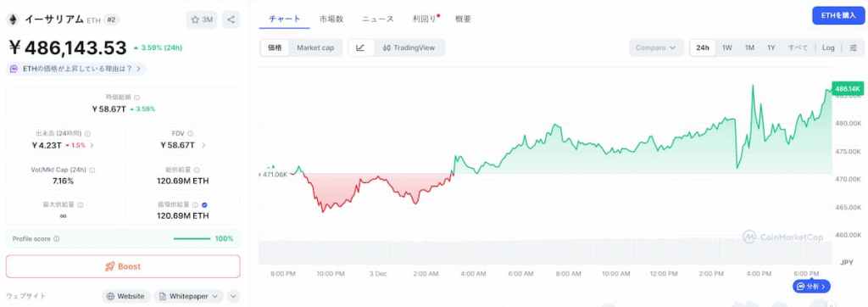The height and width of the screenshot is (307, 868).
Task: Click the info icon beside 循環供給量
Action: click(196, 204)
